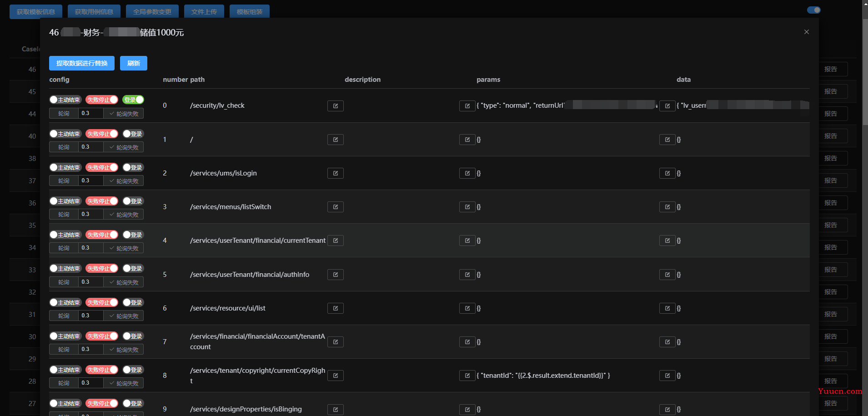The height and width of the screenshot is (416, 868).
Task: Edit data of /services/resource/ui/list
Action: point(667,308)
